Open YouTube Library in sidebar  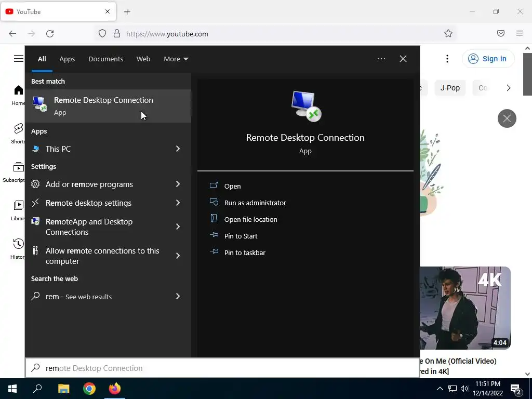click(18, 211)
